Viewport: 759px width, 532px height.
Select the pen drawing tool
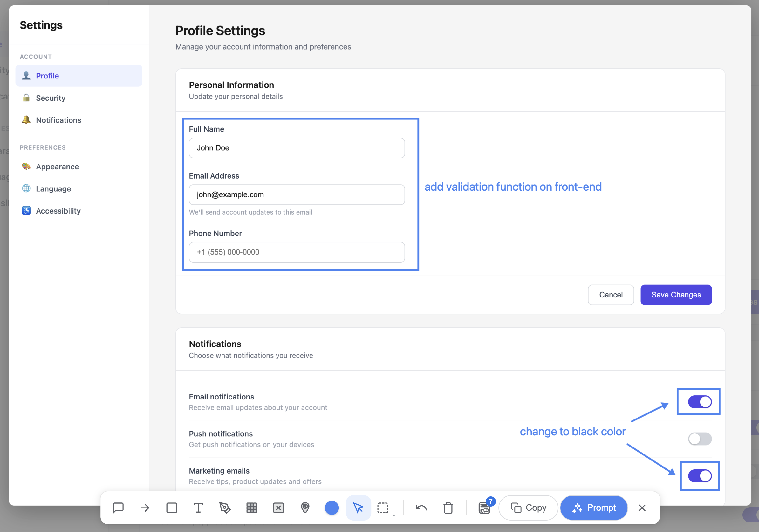(225, 508)
